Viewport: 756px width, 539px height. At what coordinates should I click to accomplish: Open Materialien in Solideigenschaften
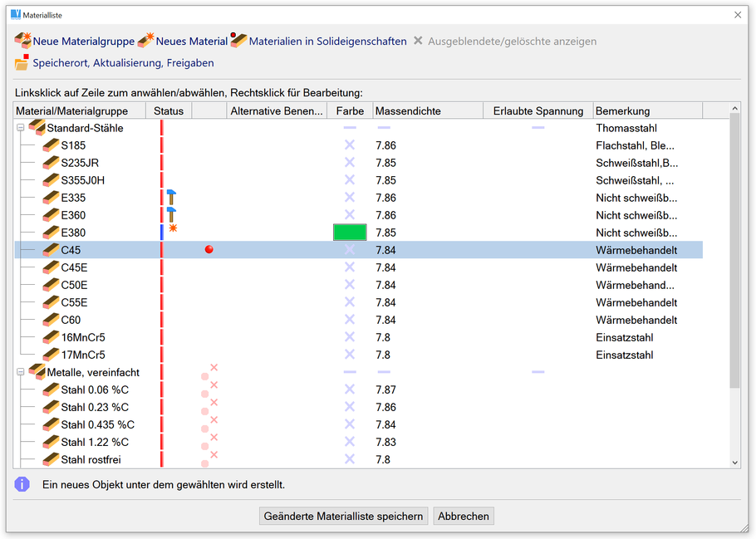[x=238, y=41]
